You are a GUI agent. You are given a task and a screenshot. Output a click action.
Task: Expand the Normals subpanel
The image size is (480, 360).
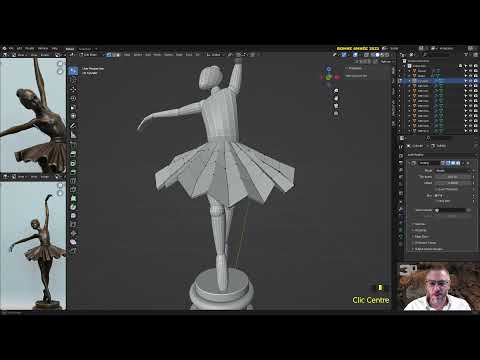click(419, 224)
